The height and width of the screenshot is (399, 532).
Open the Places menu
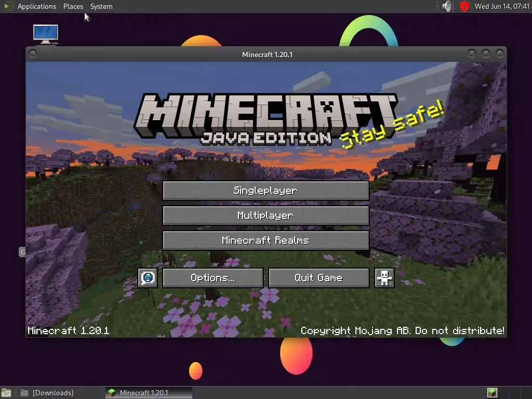[73, 6]
